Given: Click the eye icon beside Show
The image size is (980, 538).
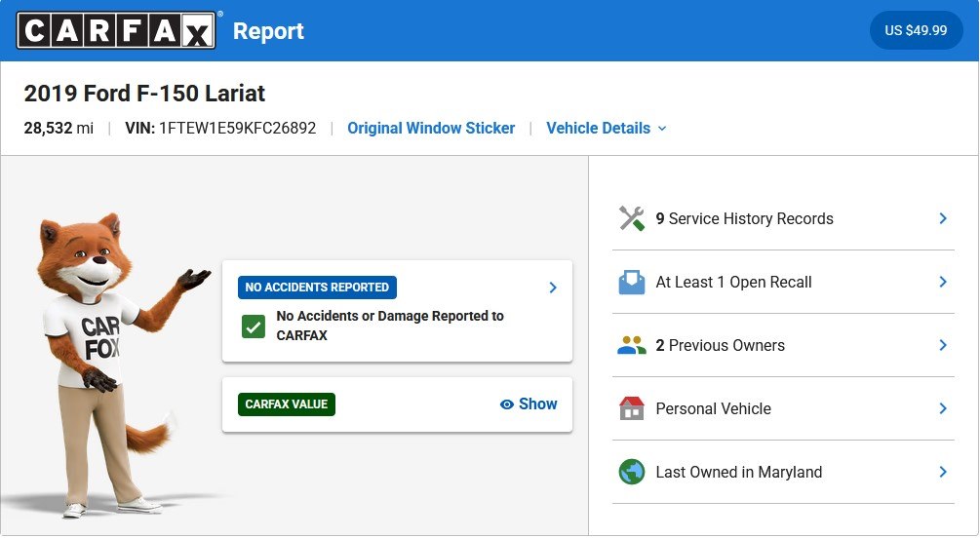Looking at the screenshot, I should pos(506,404).
